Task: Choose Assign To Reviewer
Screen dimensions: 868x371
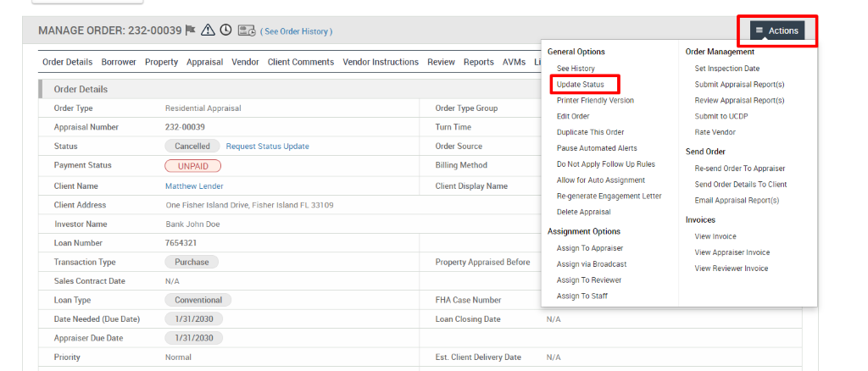Action: coord(589,280)
